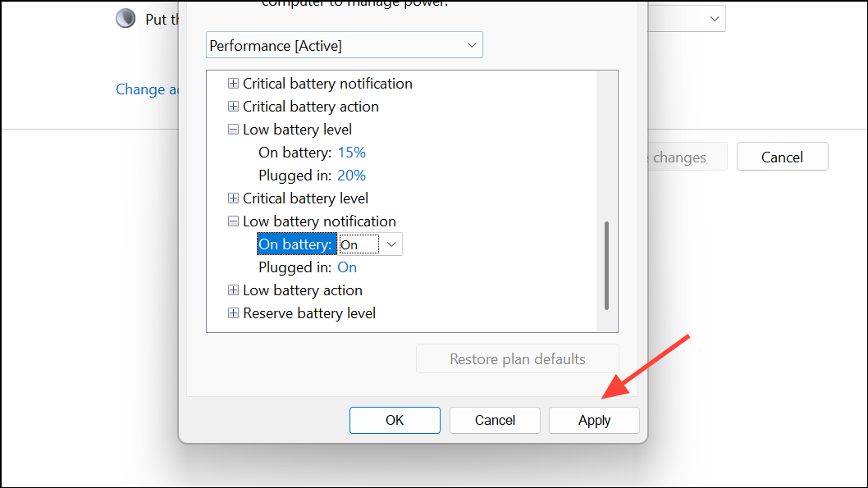868x488 pixels.
Task: Open the Performance [Active] power plan dropdown
Action: tap(345, 45)
